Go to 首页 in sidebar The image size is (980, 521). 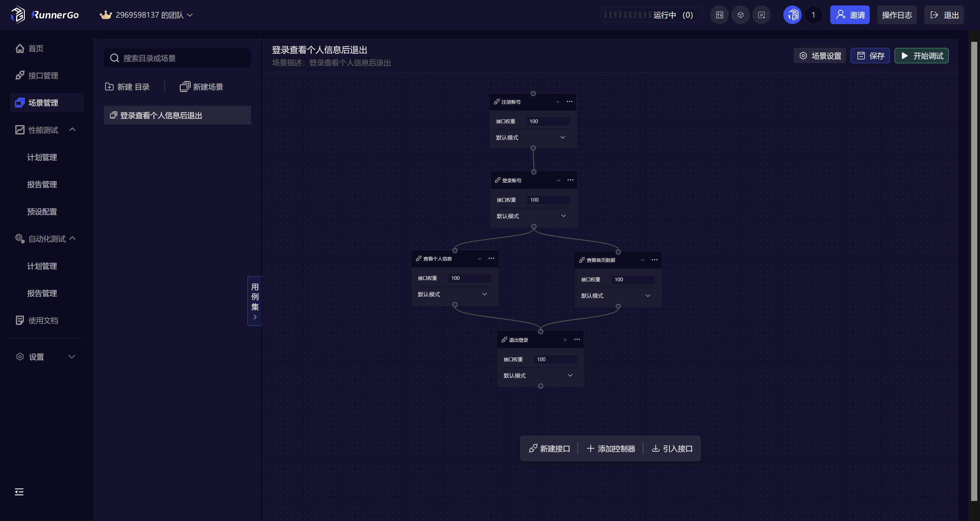coord(47,48)
